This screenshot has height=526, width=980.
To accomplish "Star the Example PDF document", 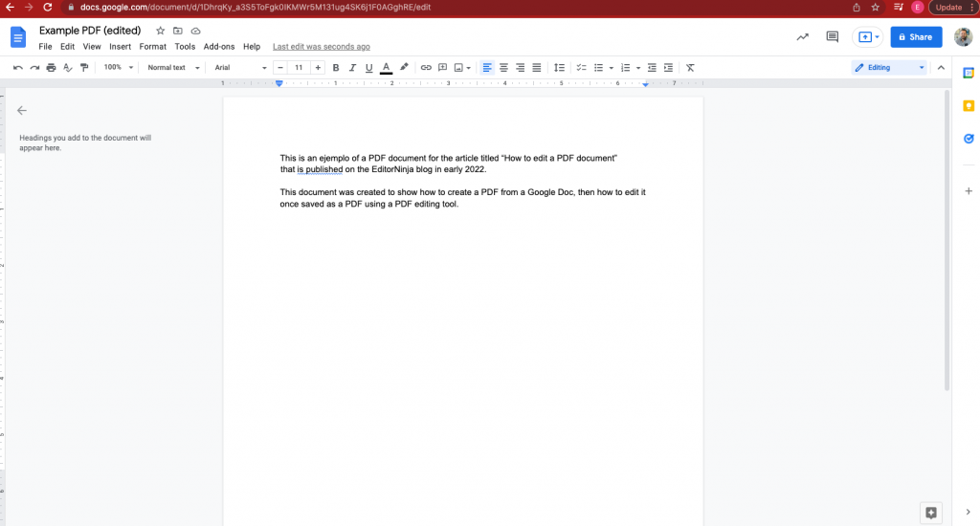I will [x=160, y=31].
